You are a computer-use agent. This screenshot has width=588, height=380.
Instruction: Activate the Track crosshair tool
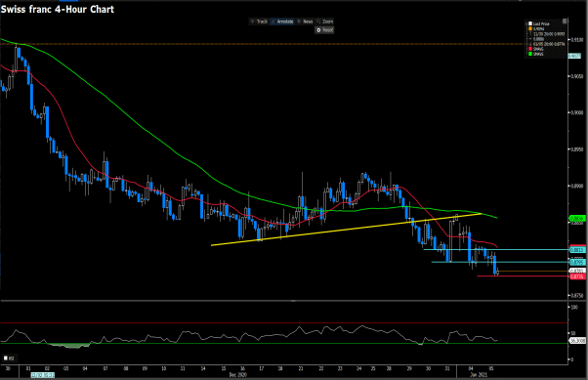click(x=259, y=21)
